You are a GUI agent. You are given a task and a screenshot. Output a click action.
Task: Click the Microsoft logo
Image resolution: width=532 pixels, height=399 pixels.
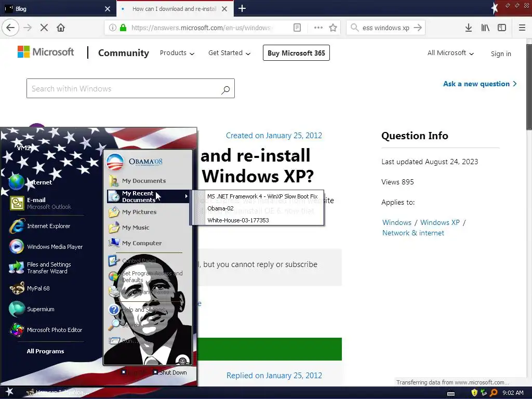(46, 52)
